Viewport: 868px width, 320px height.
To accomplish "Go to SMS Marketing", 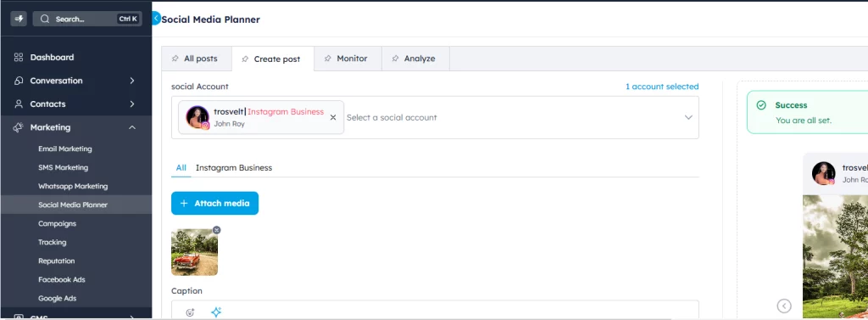I will click(x=63, y=167).
